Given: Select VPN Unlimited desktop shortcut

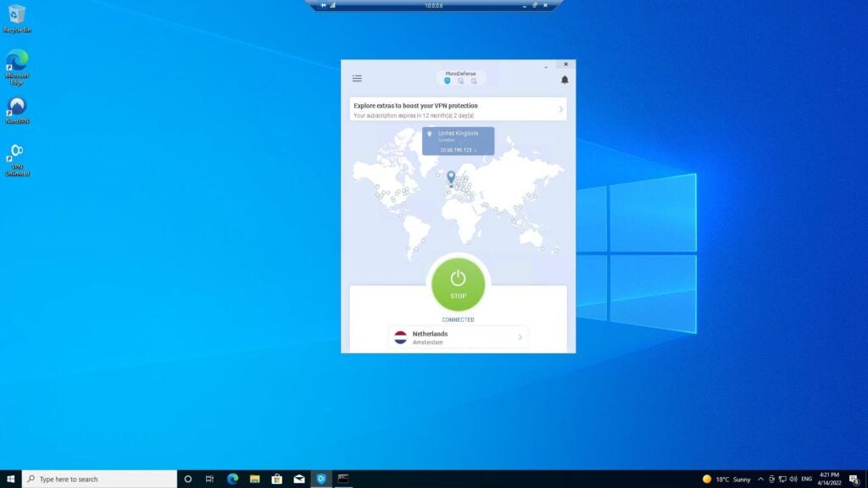Looking at the screenshot, I should coord(17,160).
